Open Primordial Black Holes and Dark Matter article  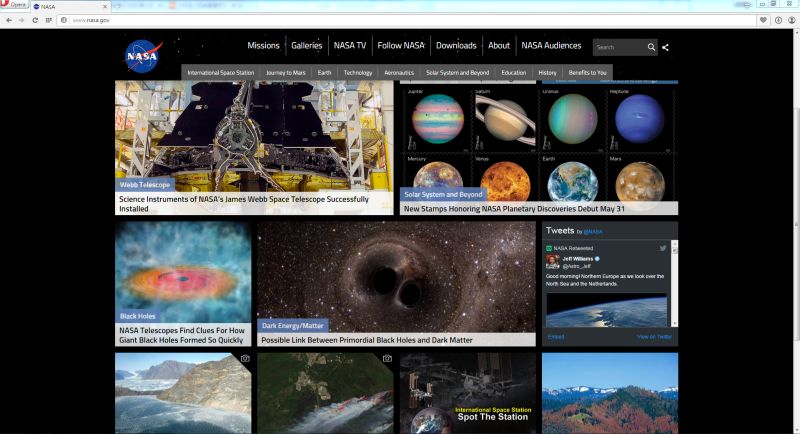[x=367, y=340]
